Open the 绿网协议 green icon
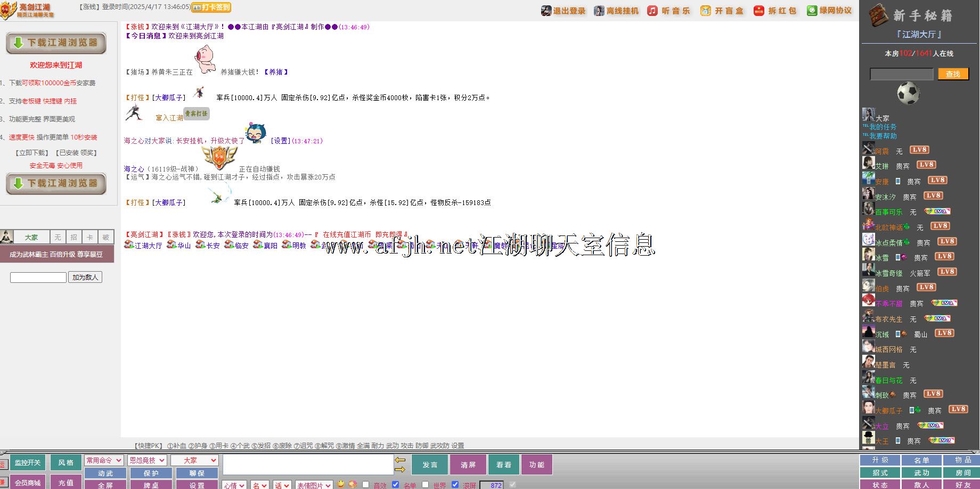The image size is (980, 489). coord(812,11)
